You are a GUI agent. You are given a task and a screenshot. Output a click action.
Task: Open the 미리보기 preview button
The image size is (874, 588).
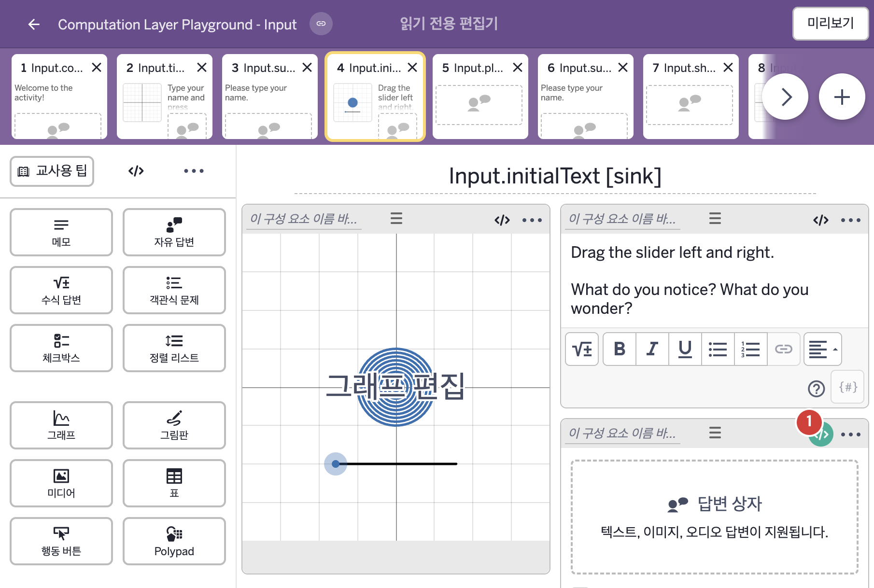(831, 23)
